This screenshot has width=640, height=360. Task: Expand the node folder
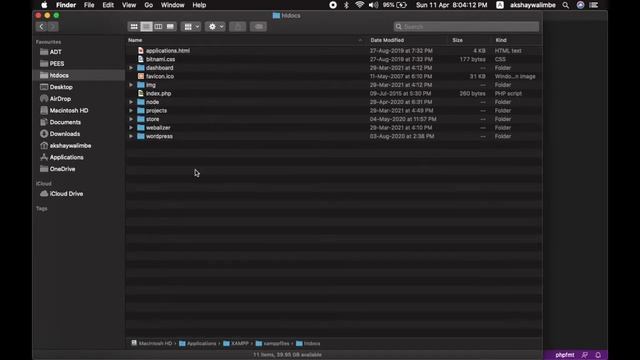[131, 102]
